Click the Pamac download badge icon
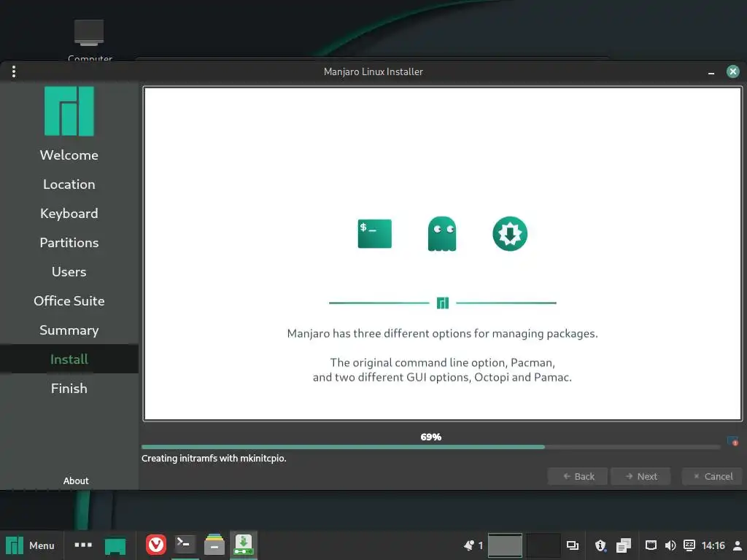Image resolution: width=747 pixels, height=560 pixels. (x=510, y=233)
